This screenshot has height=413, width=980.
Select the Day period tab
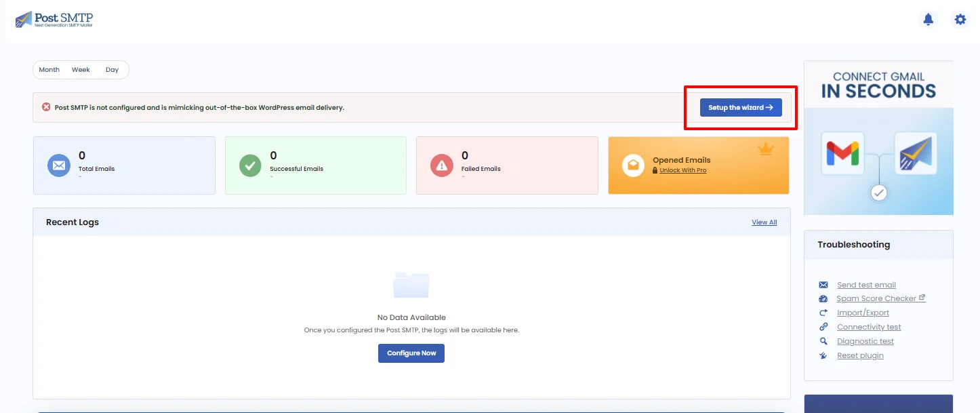112,70
